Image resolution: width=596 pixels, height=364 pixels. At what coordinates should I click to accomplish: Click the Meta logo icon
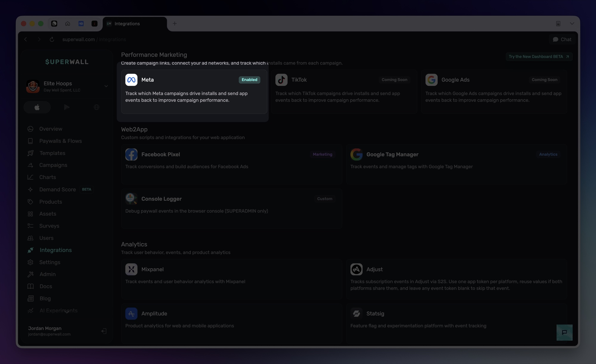pyautogui.click(x=131, y=80)
